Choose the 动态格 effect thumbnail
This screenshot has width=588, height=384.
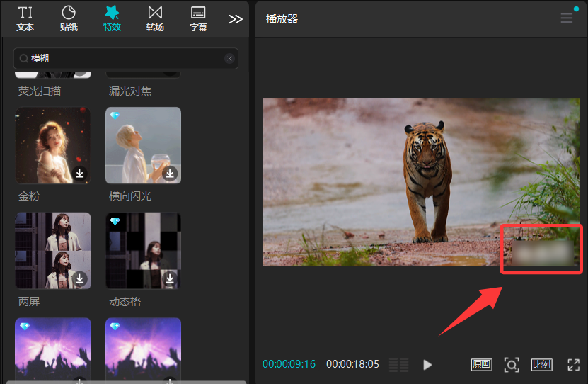[x=143, y=251]
